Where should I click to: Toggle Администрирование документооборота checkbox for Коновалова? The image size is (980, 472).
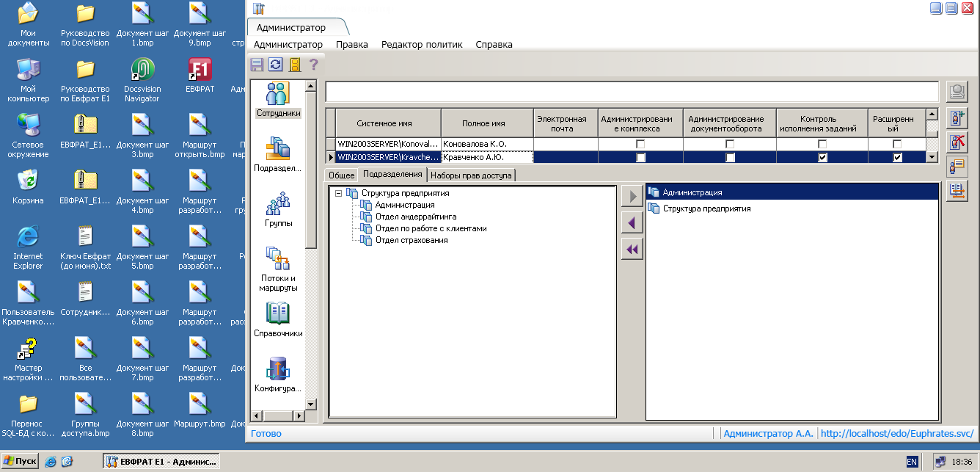coord(730,144)
